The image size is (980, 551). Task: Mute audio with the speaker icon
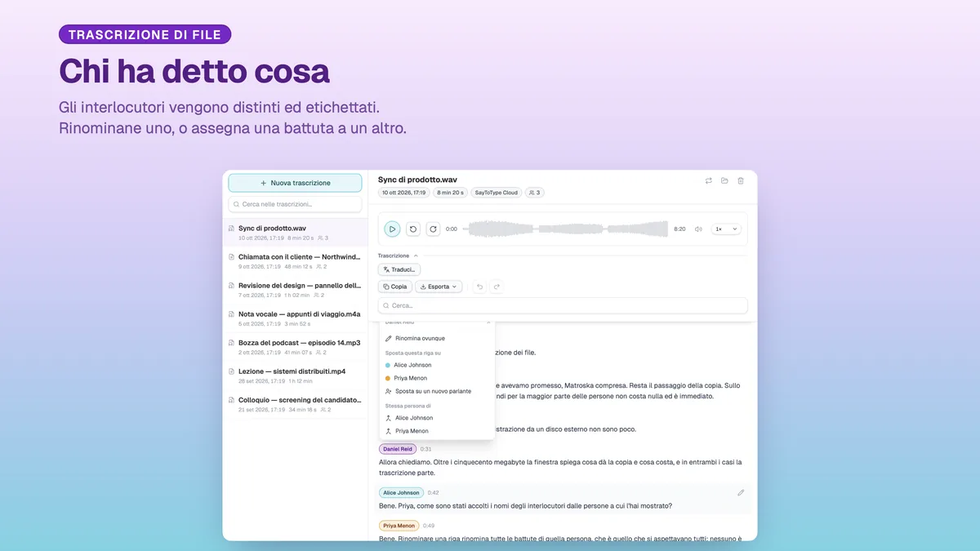point(698,229)
